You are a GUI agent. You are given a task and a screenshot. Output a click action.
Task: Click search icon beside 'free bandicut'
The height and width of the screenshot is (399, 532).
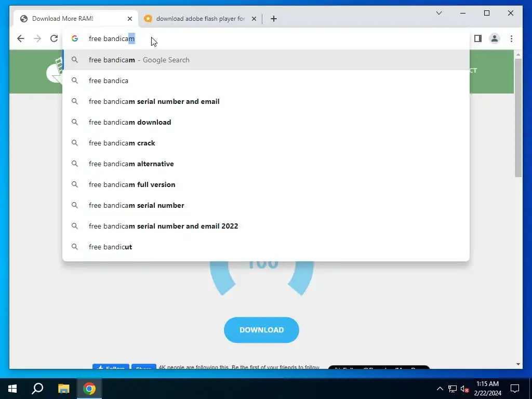(x=75, y=247)
